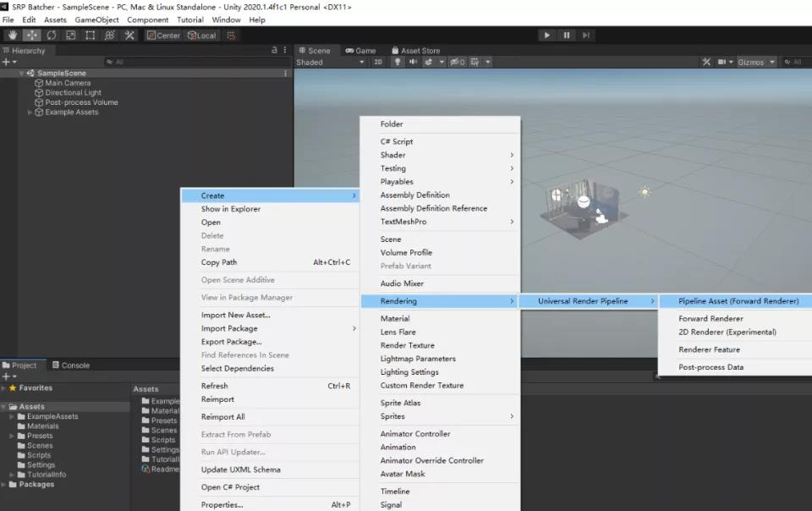Toggle Gizmos in Scene view

click(x=750, y=62)
